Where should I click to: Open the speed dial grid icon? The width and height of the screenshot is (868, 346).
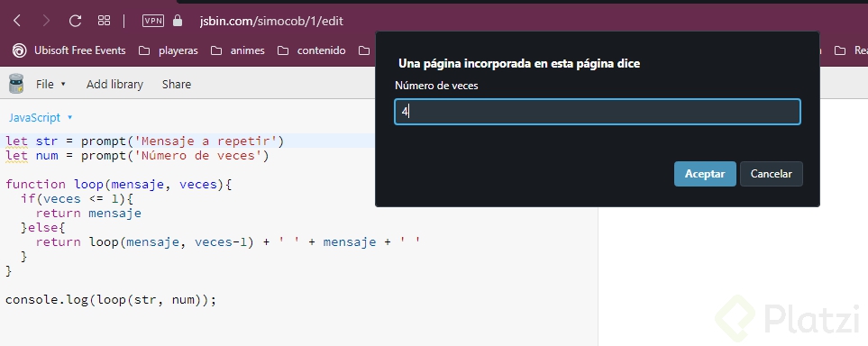[x=104, y=21]
